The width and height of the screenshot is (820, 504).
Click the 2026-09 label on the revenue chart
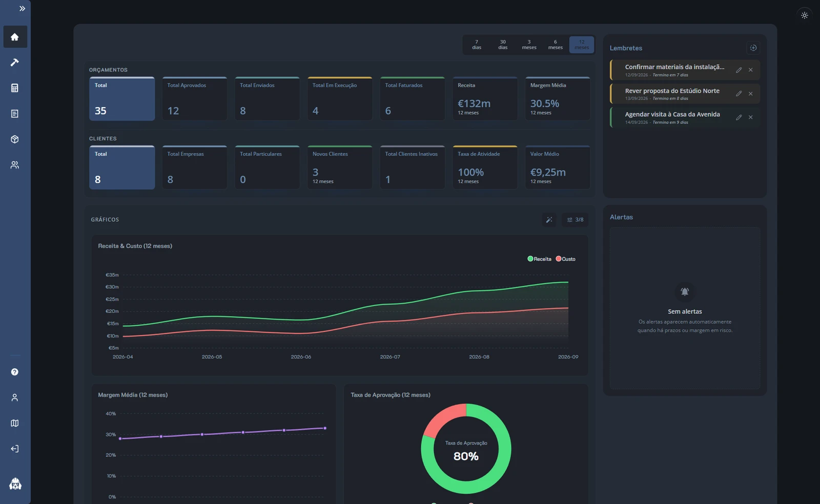point(568,357)
